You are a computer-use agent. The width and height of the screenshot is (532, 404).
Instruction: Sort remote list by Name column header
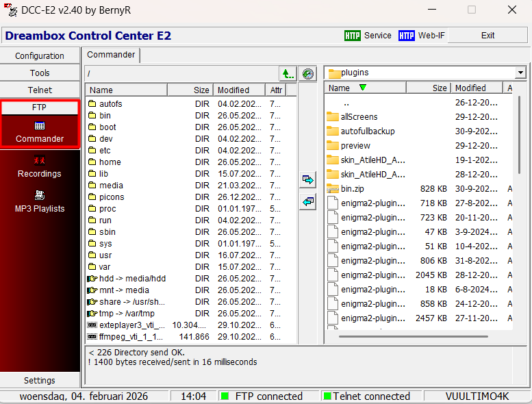coord(126,90)
